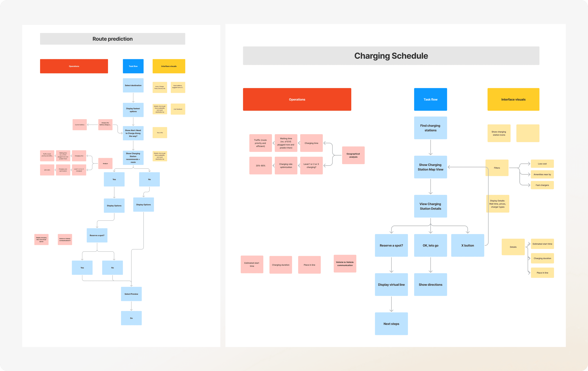The width and height of the screenshot is (588, 371).
Task: Click the yellow Interface visuals block on right
Action: (513, 99)
